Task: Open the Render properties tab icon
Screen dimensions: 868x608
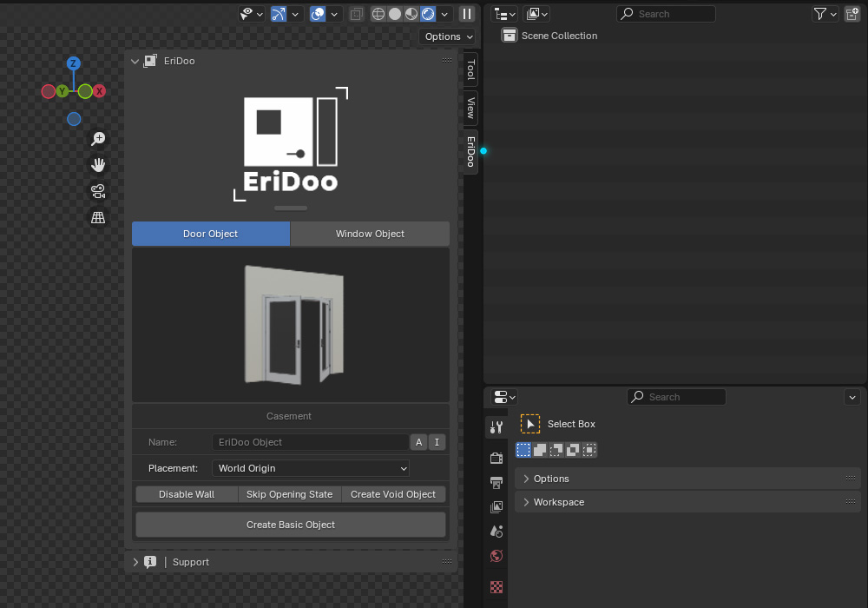Action: 496,458
